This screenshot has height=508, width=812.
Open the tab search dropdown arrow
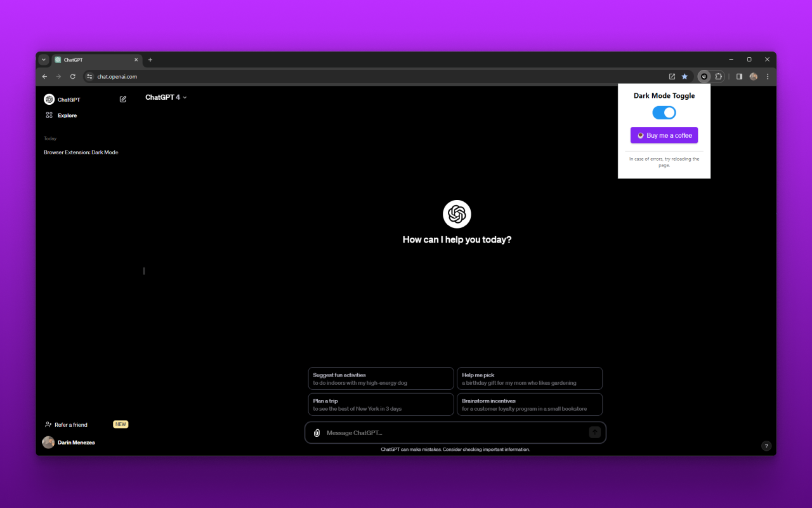point(44,60)
